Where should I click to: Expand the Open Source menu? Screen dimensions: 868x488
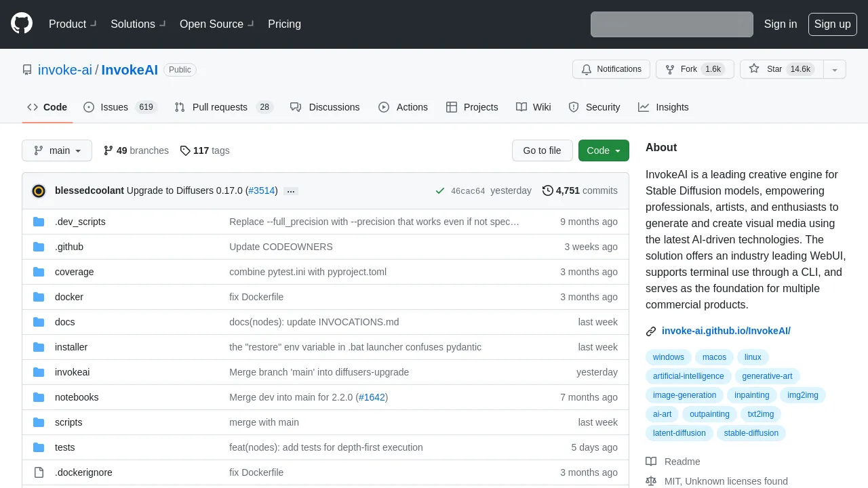pos(217,24)
